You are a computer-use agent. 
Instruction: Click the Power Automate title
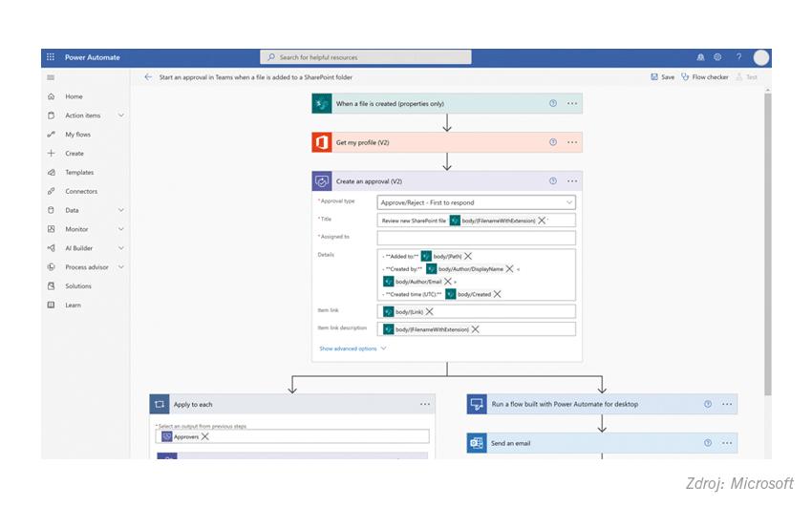pyautogui.click(x=92, y=57)
